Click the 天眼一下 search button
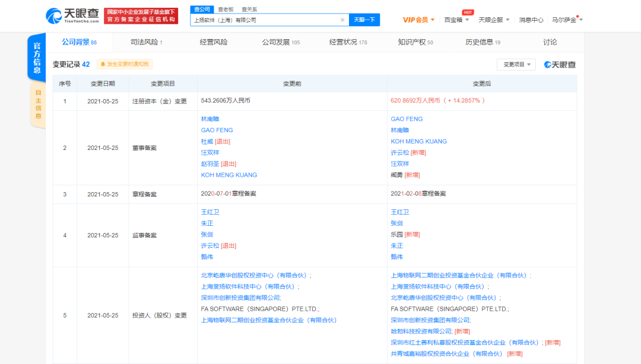This screenshot has height=364, width=641. pos(364,20)
